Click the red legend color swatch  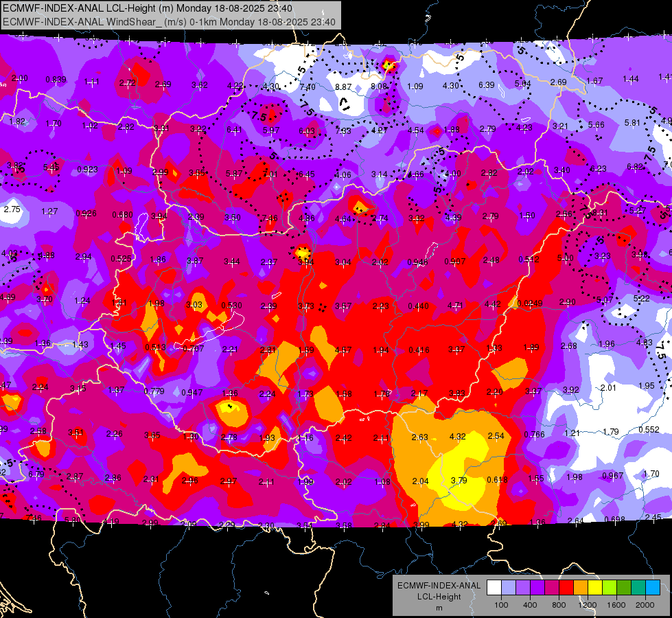click(566, 588)
